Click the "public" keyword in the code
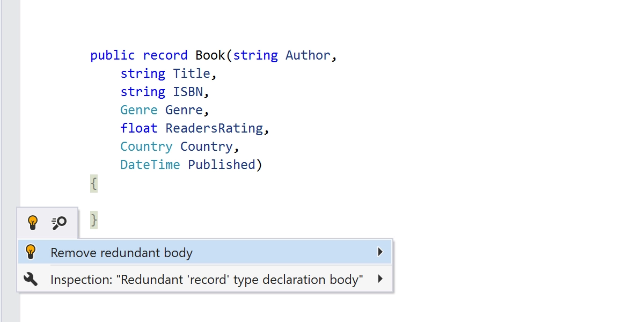 click(x=113, y=55)
